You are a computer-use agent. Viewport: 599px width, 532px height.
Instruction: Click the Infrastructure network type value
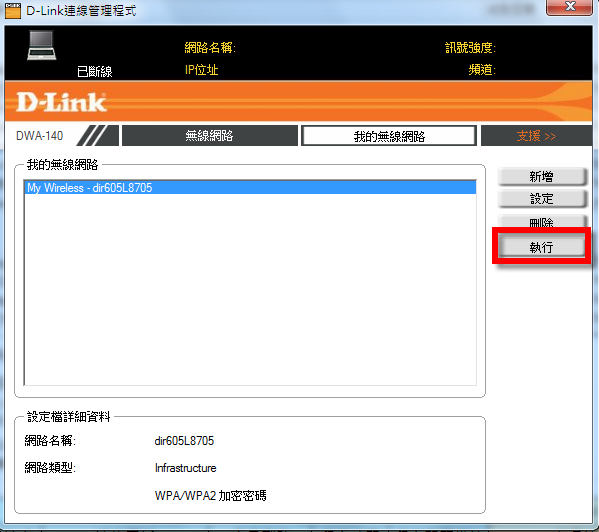click(186, 468)
